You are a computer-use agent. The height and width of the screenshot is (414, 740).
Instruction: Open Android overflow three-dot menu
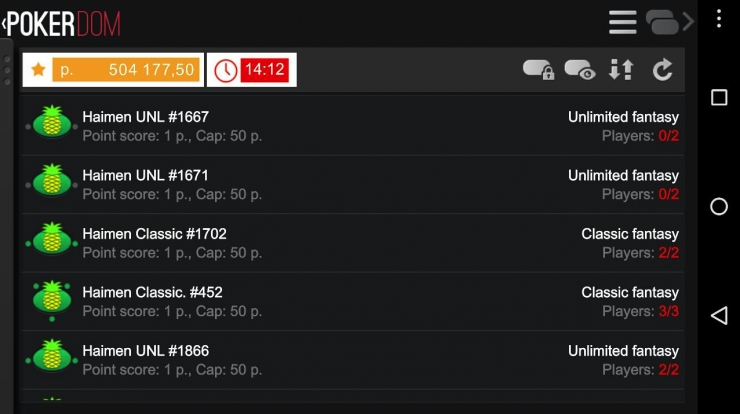click(x=719, y=19)
